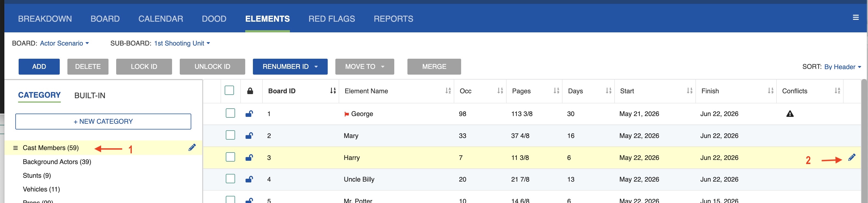Click the drag handle icon beside Cast Members
The image size is (868, 203).
[15, 148]
